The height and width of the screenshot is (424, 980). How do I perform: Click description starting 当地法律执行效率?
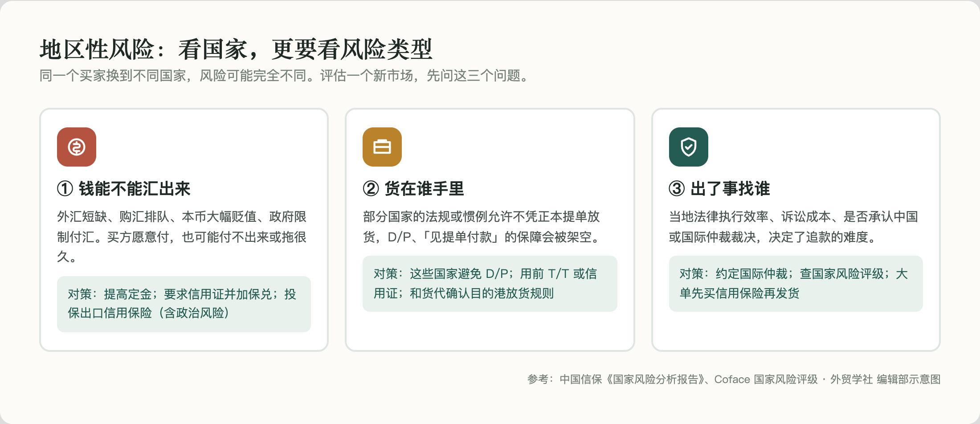[794, 227]
